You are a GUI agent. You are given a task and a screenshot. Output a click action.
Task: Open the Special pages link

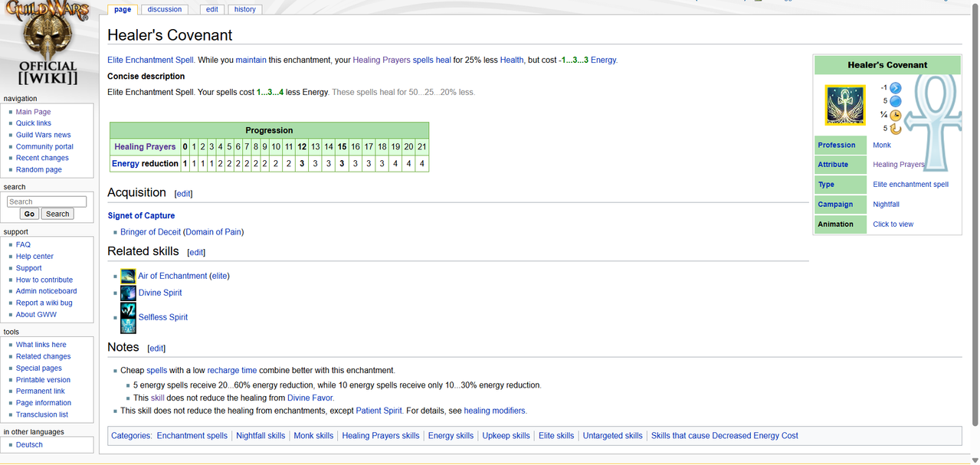coord(39,368)
